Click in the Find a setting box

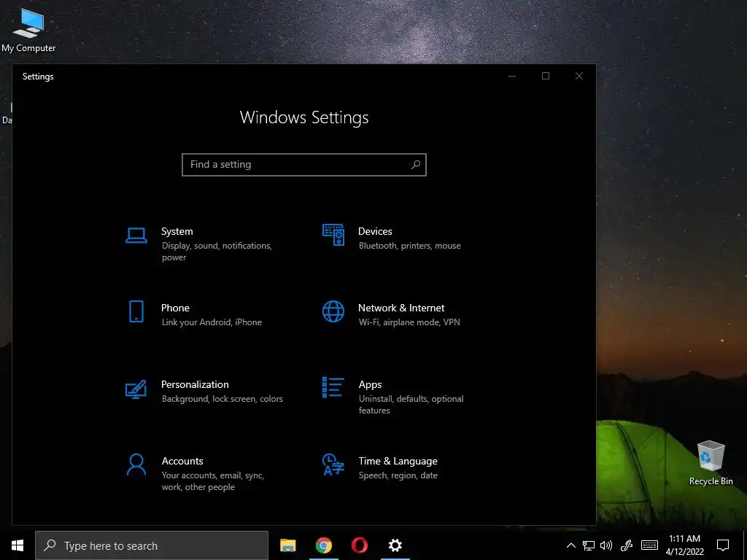pos(304,165)
